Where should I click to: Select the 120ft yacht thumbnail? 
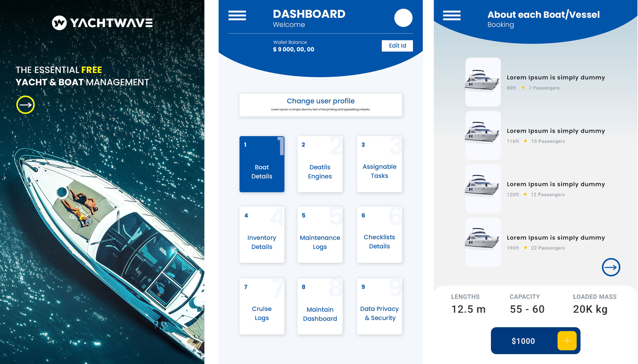tap(483, 188)
